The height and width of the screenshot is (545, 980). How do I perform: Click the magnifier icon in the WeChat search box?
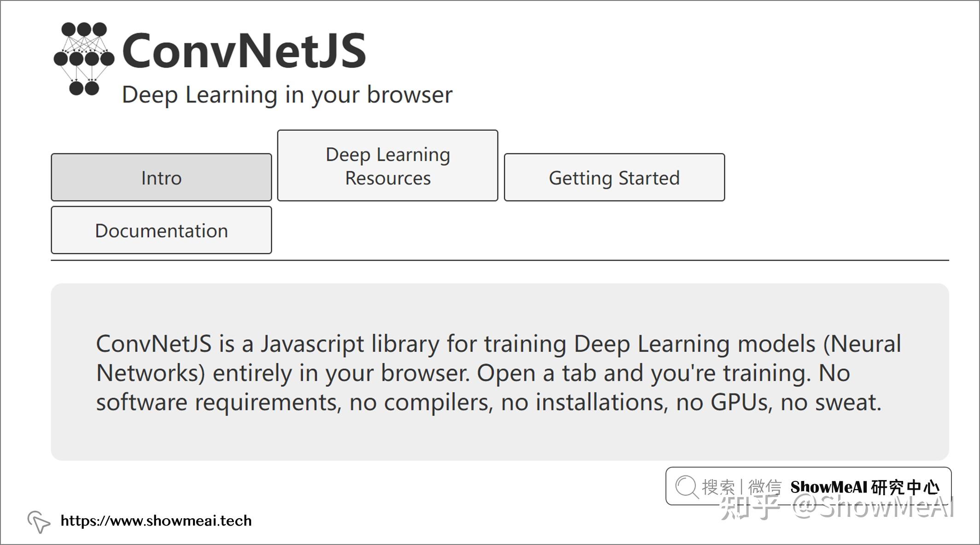pyautogui.click(x=687, y=486)
